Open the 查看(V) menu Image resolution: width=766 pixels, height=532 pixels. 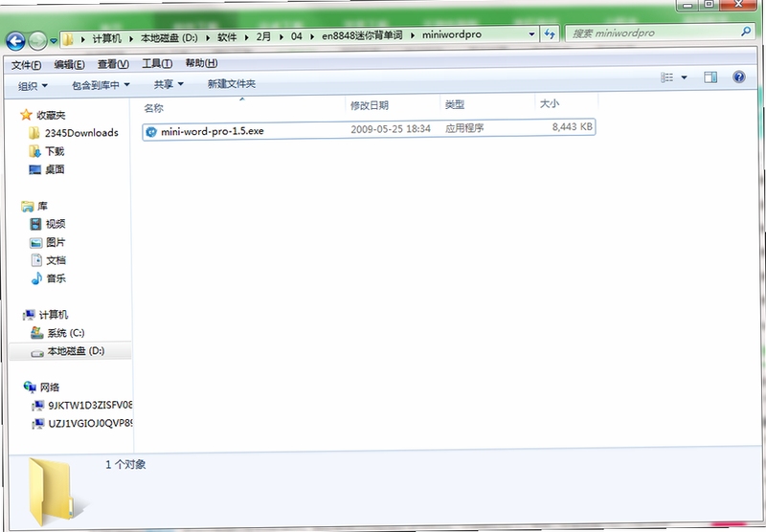pos(113,64)
